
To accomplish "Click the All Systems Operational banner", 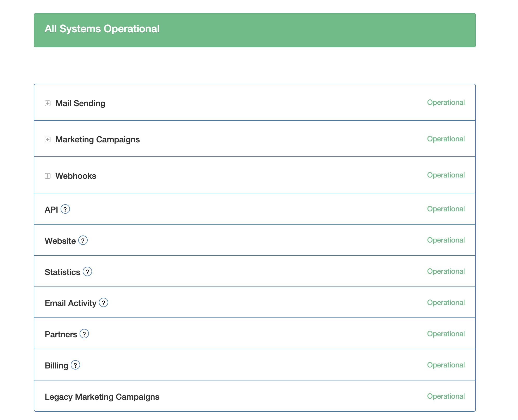I will (255, 30).
